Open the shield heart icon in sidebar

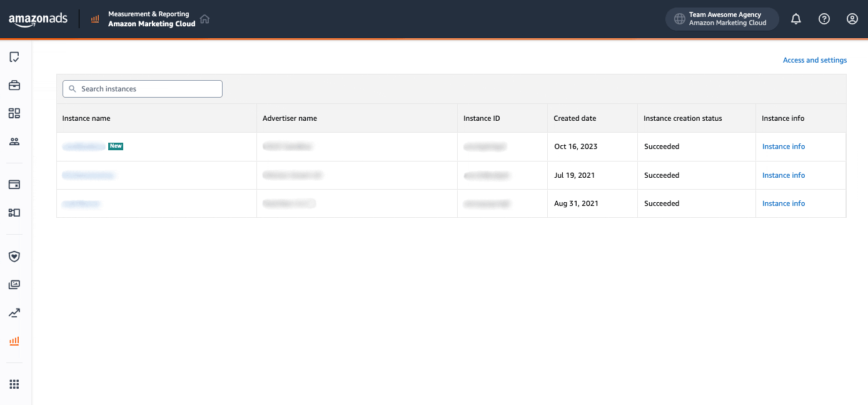click(14, 256)
